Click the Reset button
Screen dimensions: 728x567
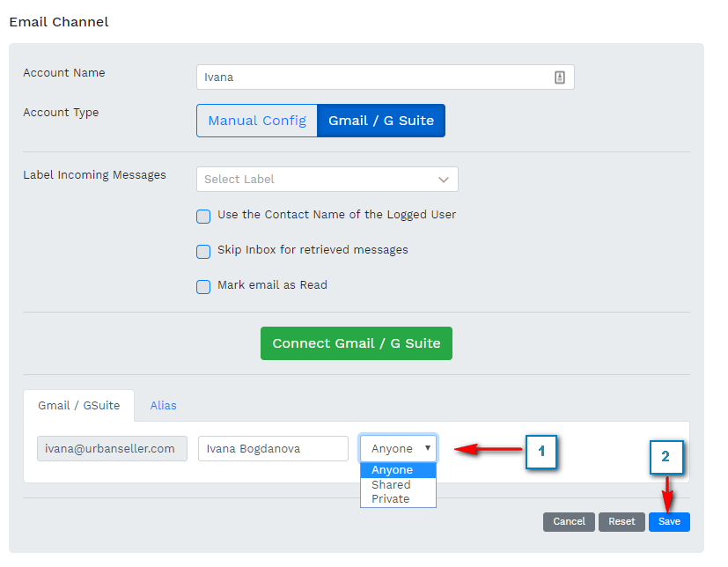tap(621, 521)
